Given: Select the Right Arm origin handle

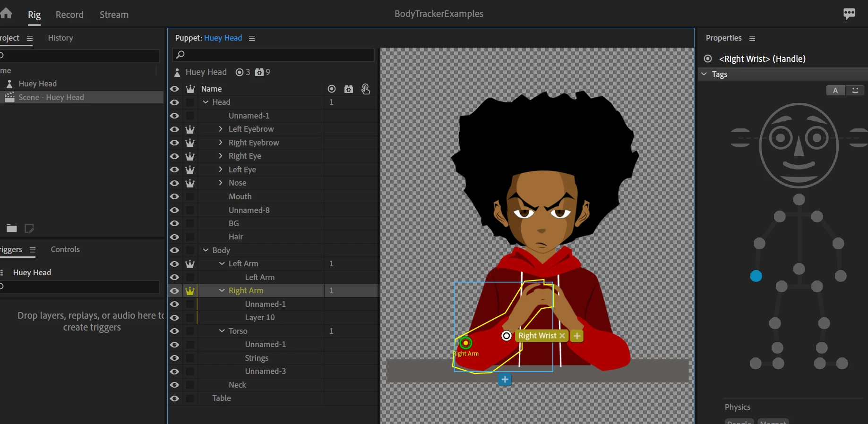Looking at the screenshot, I should click(x=465, y=343).
